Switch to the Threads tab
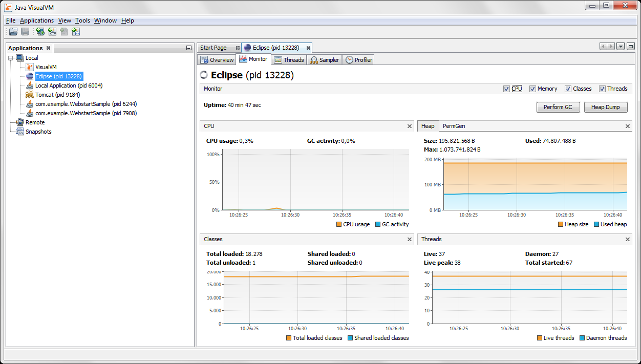 click(x=289, y=60)
